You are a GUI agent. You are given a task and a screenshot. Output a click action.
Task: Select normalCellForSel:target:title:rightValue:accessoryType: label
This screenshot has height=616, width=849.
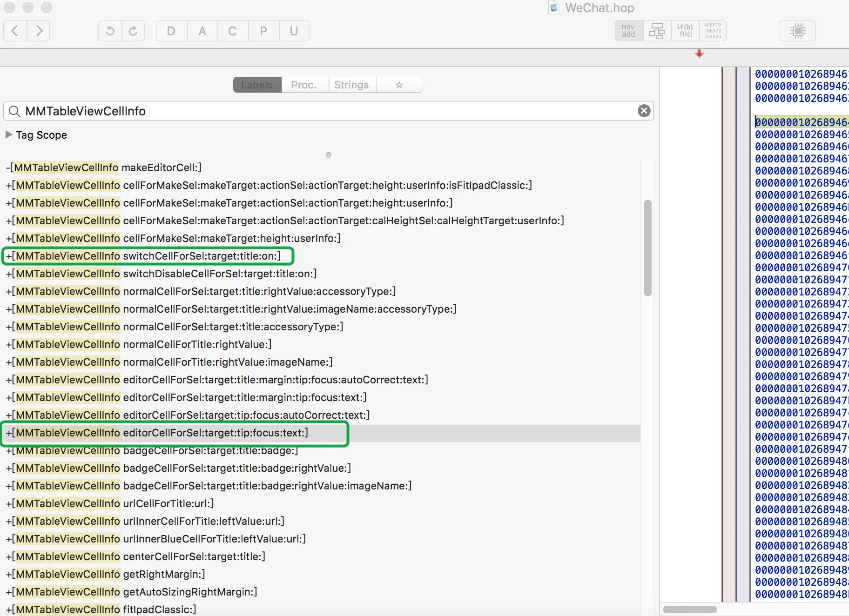[x=201, y=291]
